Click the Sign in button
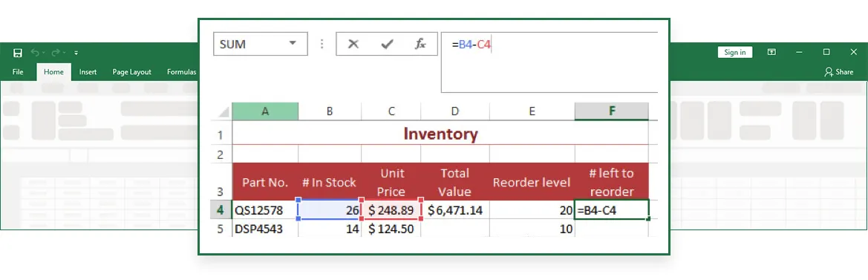Image resolution: width=868 pixels, height=280 pixels. tap(735, 52)
